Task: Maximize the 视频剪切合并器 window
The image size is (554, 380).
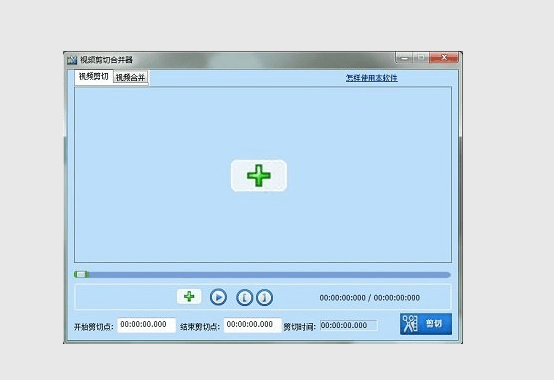Action: [421, 58]
